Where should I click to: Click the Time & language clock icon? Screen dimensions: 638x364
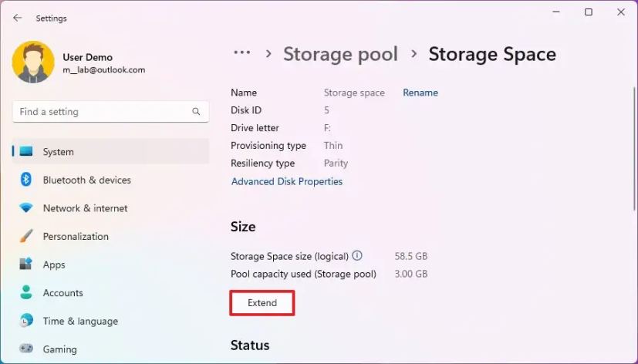(x=26, y=321)
